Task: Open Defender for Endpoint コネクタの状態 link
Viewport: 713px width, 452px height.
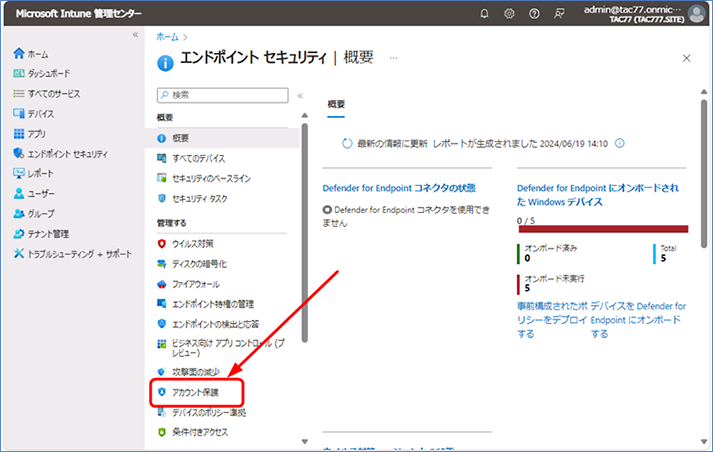Action: point(399,188)
